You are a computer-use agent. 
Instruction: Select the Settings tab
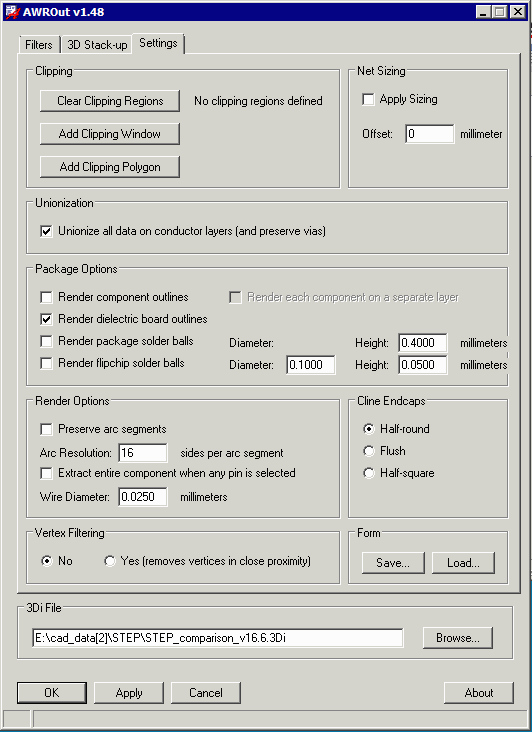158,43
